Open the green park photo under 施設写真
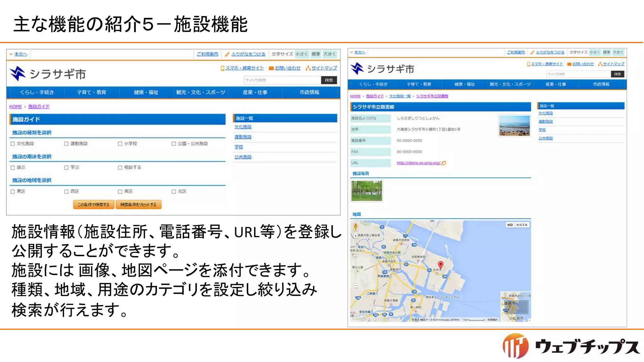 pos(367,191)
